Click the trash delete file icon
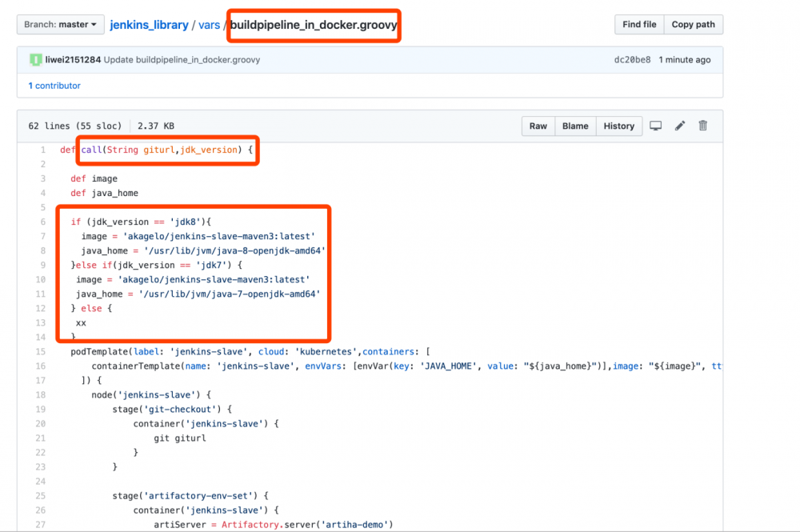 (703, 126)
